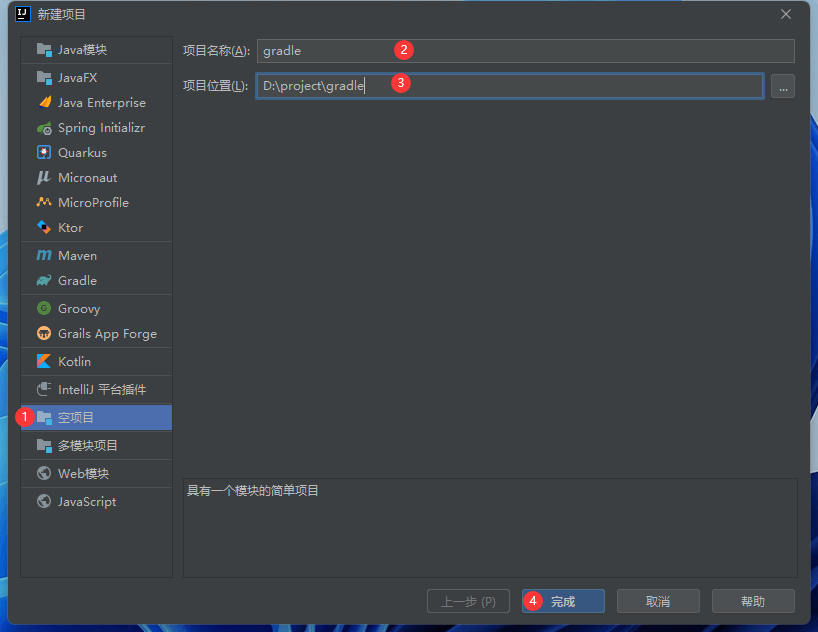The image size is (818, 632).
Task: Select IntelliJ 平台插件 entry
Action: pyautogui.click(x=97, y=389)
